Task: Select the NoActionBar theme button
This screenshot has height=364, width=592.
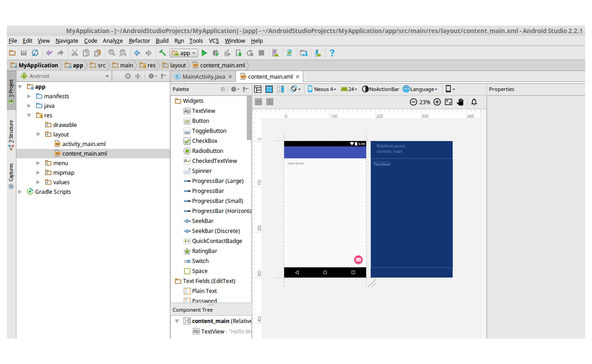Action: 381,89
